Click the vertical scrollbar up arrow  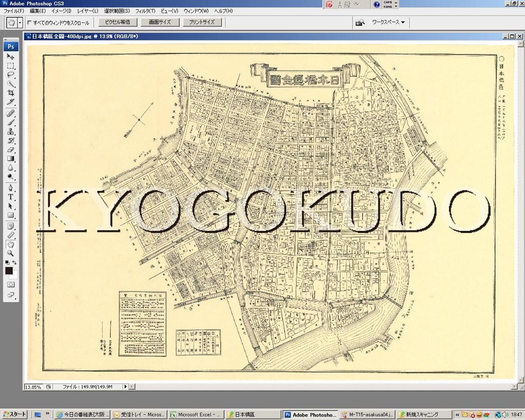[520, 44]
